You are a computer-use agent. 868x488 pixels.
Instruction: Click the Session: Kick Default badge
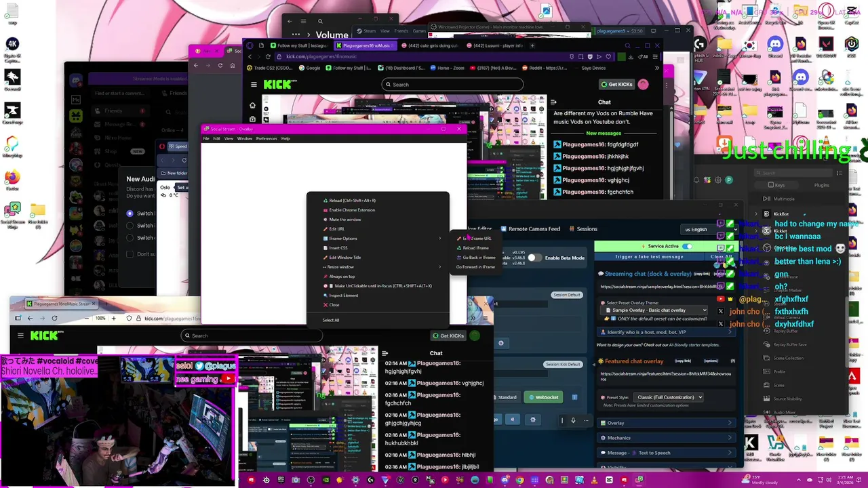pyautogui.click(x=564, y=364)
